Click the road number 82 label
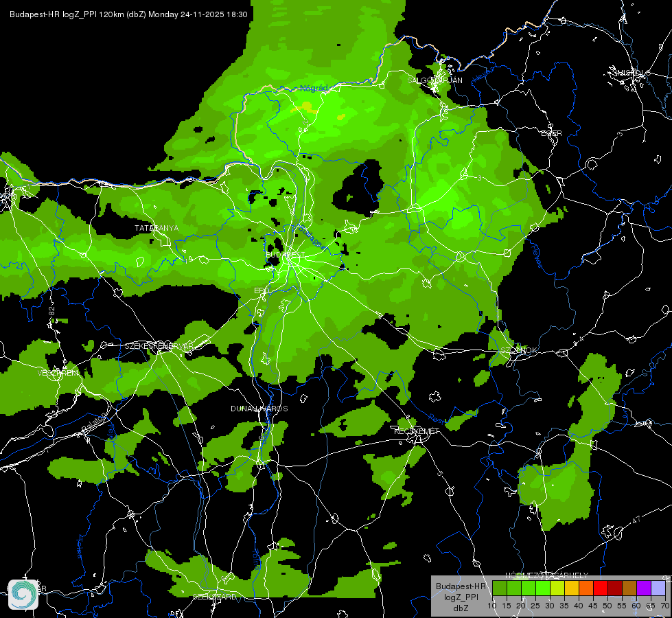The image size is (672, 618). click(52, 311)
